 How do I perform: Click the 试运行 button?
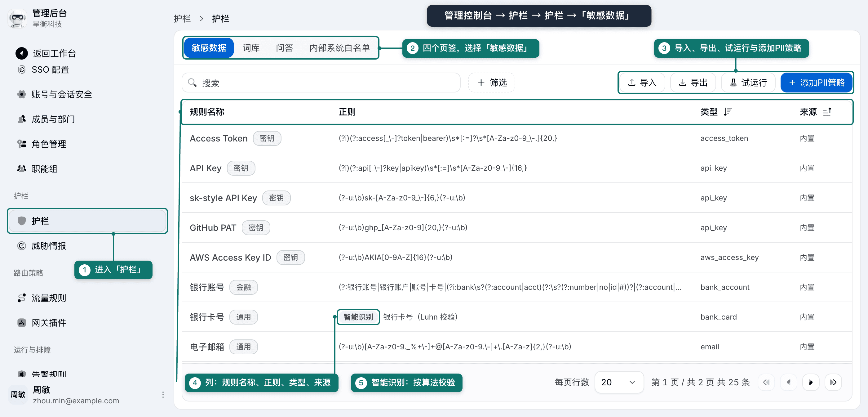point(748,83)
